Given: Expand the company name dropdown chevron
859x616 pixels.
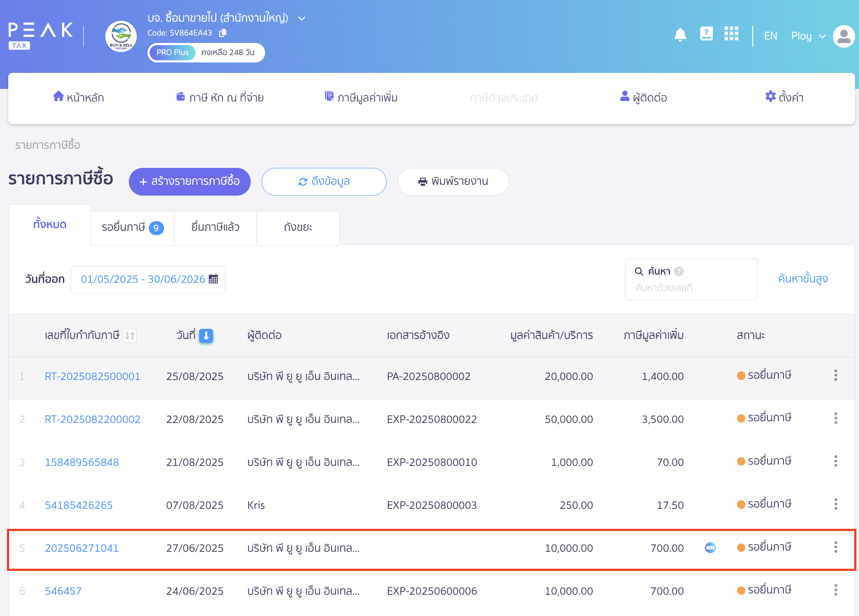Looking at the screenshot, I should click(x=302, y=19).
